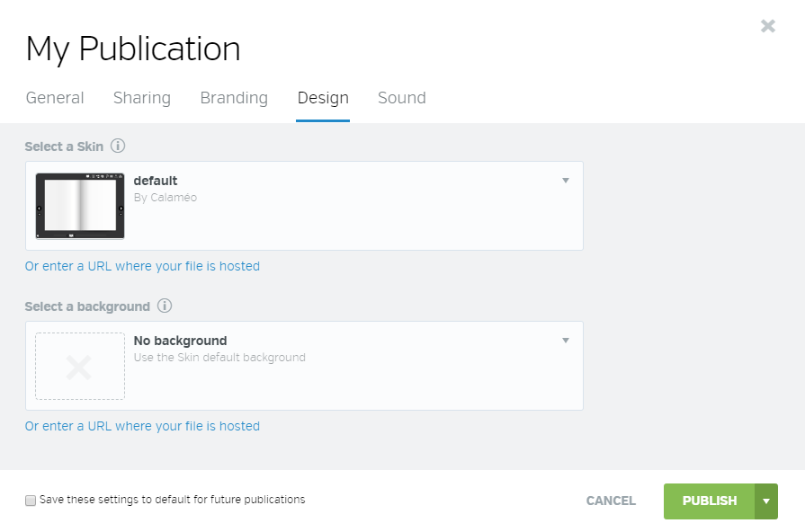Open the Branding tab

tap(234, 98)
